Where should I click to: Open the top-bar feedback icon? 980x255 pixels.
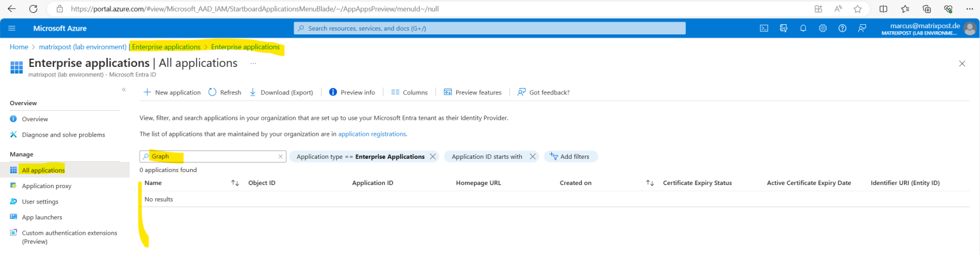(x=862, y=28)
